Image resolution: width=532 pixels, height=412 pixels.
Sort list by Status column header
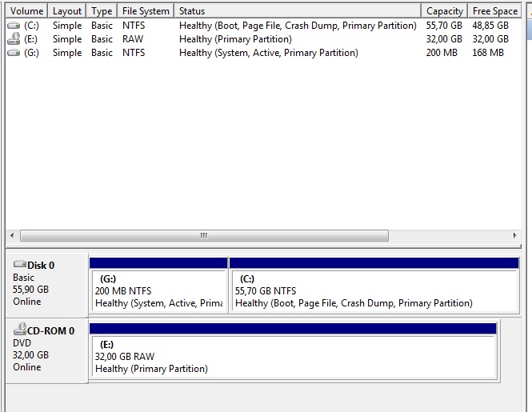click(298, 11)
